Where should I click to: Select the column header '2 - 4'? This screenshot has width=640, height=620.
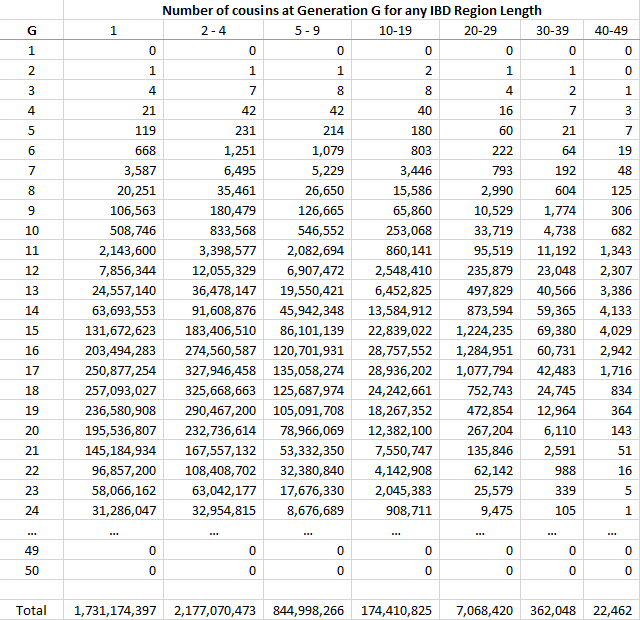pyautogui.click(x=213, y=30)
